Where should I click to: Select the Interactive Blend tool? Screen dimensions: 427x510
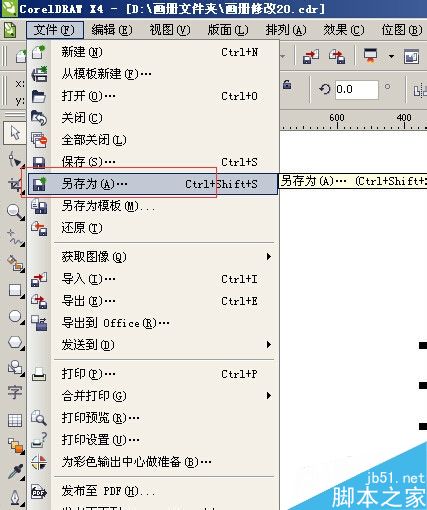[15, 446]
